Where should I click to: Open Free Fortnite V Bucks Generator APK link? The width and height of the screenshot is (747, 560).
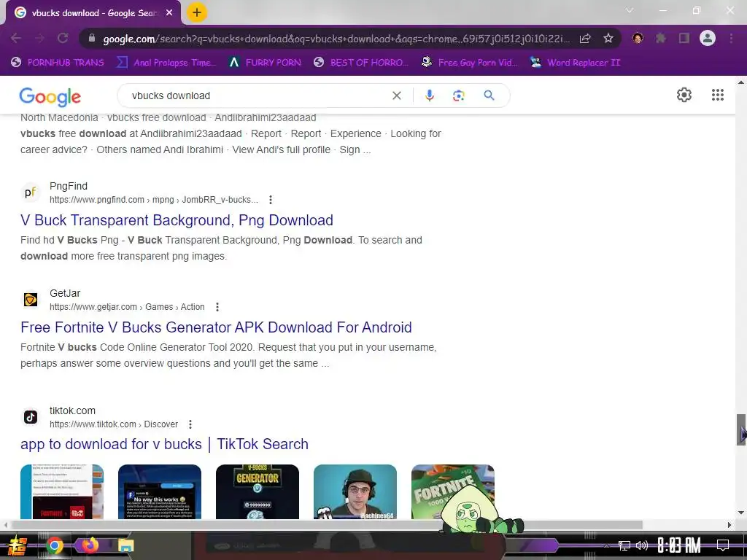[x=216, y=327]
